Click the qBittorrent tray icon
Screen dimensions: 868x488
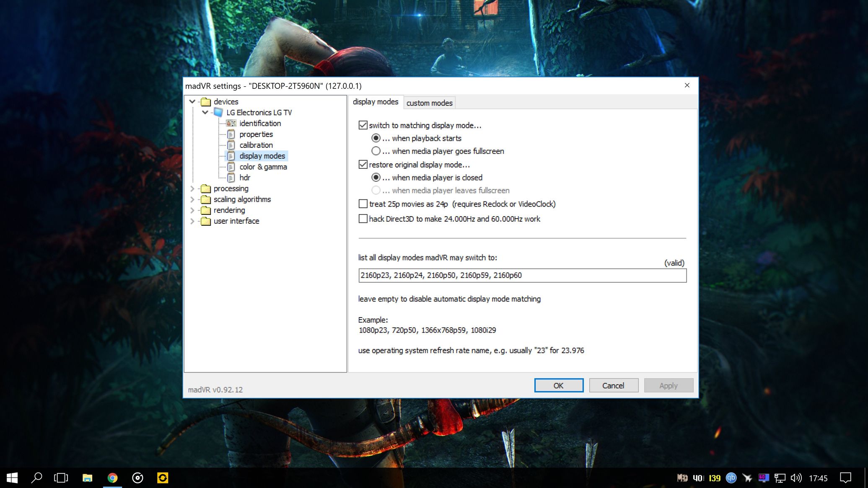pos(731,478)
